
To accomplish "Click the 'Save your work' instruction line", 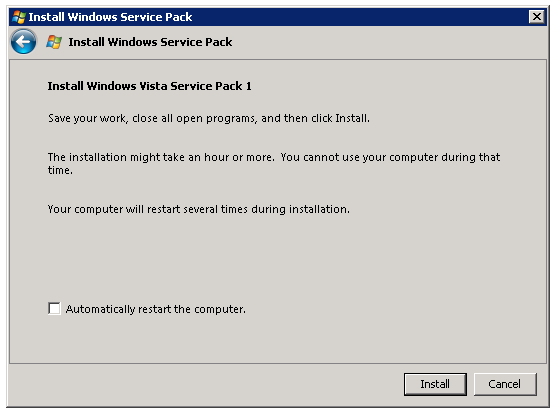I will (x=209, y=118).
